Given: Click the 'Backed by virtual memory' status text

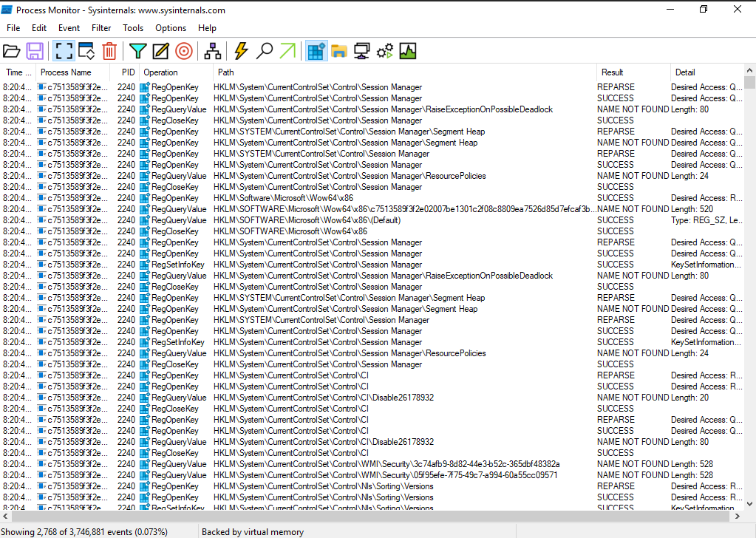Looking at the screenshot, I should pyautogui.click(x=253, y=532).
